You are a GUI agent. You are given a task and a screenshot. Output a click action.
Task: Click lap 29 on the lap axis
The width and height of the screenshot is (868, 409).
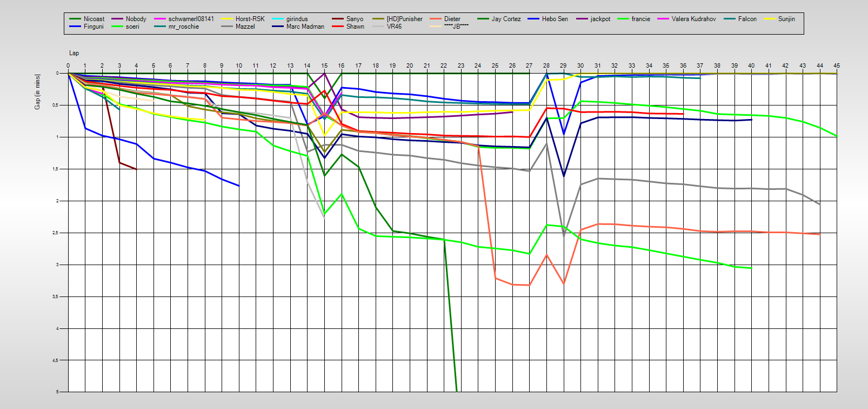[x=563, y=65]
